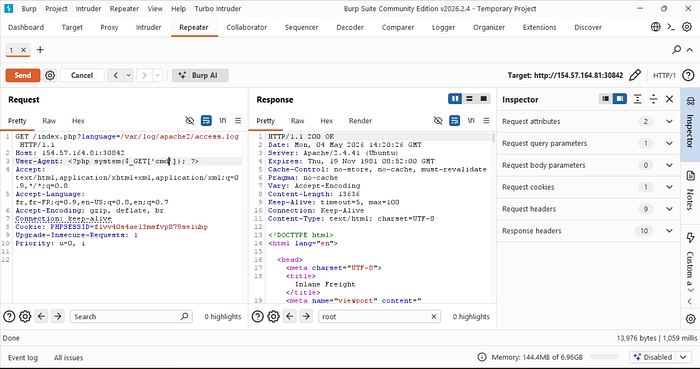Viewport: 700px width, 369px height.
Task: Select side-by-side request/response layout
Action: [455, 99]
